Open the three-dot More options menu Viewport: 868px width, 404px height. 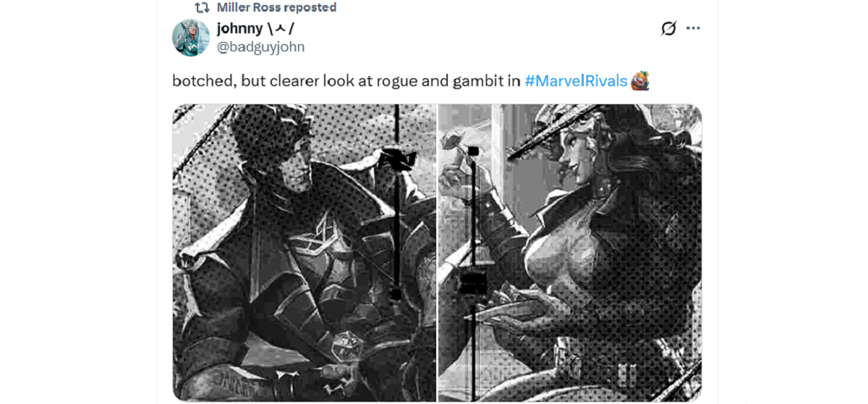693,28
